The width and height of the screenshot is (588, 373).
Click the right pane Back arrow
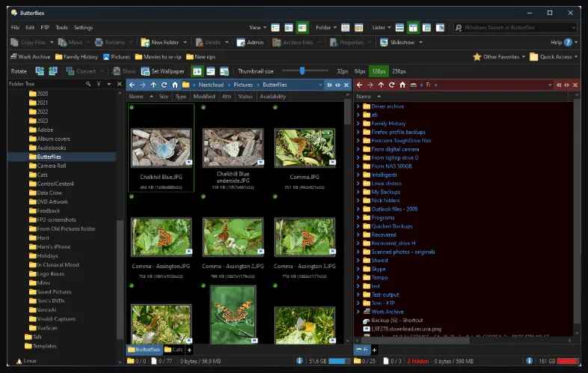359,85
